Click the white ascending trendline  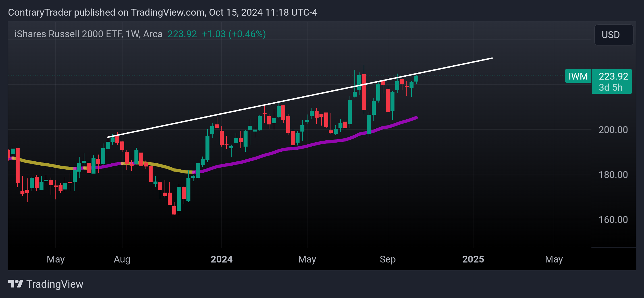pyautogui.click(x=300, y=98)
